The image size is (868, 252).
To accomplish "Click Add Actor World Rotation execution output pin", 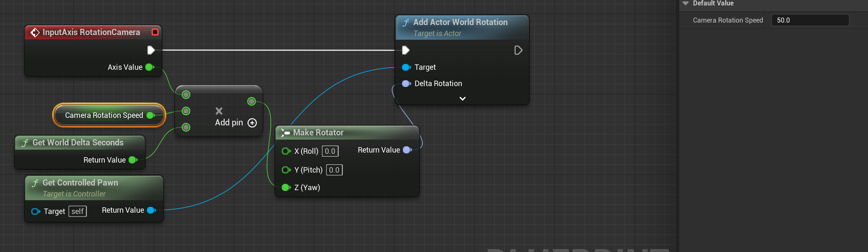I will [518, 50].
